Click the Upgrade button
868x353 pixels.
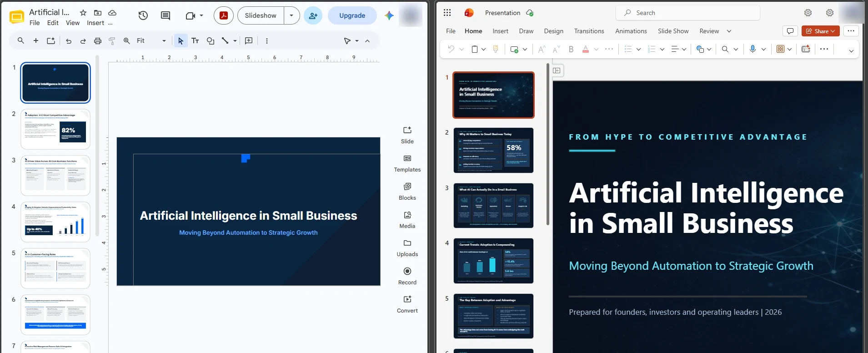coord(352,15)
